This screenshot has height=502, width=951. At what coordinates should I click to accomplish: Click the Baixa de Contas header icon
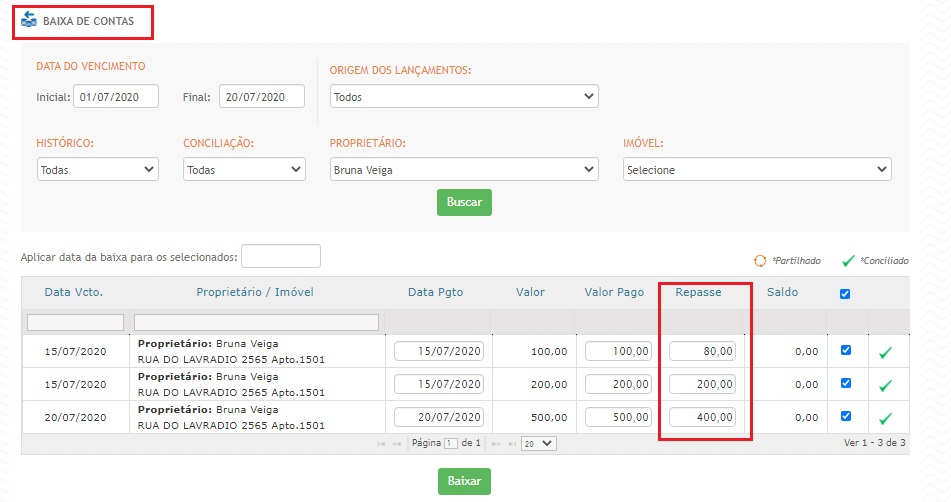pos(29,20)
